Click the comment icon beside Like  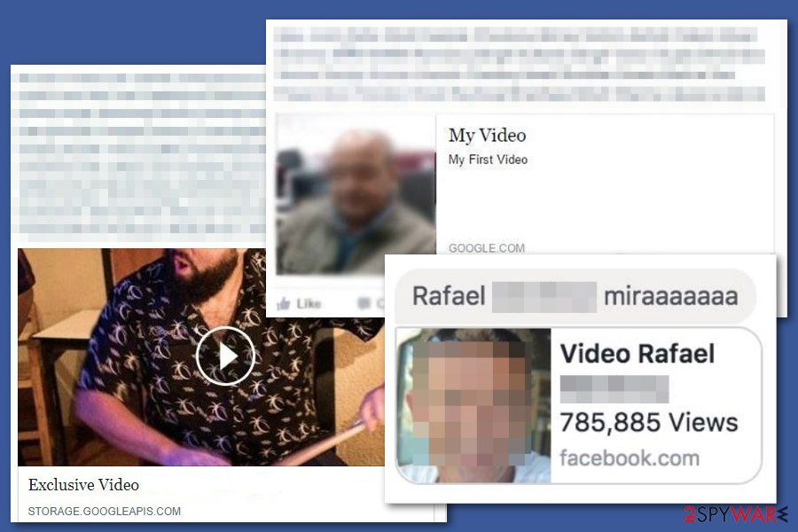(x=364, y=303)
